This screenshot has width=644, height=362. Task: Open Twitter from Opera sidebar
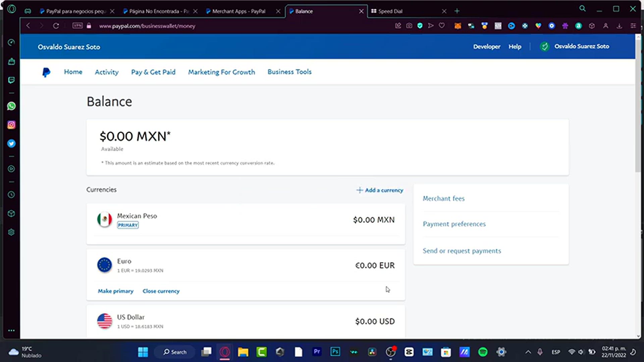point(11,143)
